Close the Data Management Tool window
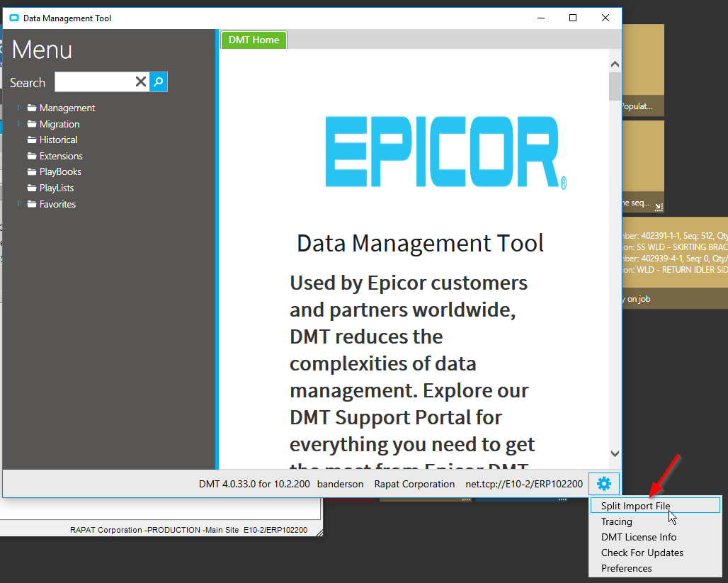This screenshot has height=583, width=728. [605, 18]
